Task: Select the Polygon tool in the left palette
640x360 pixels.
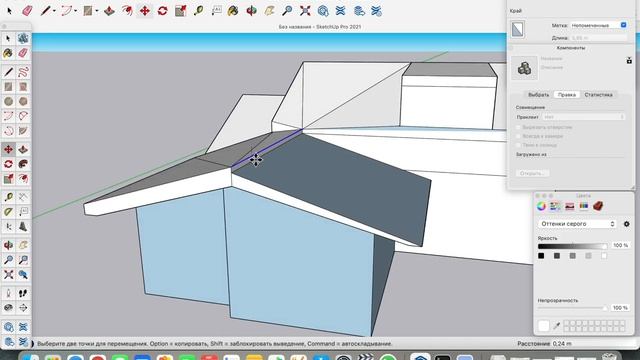Action: (23, 102)
